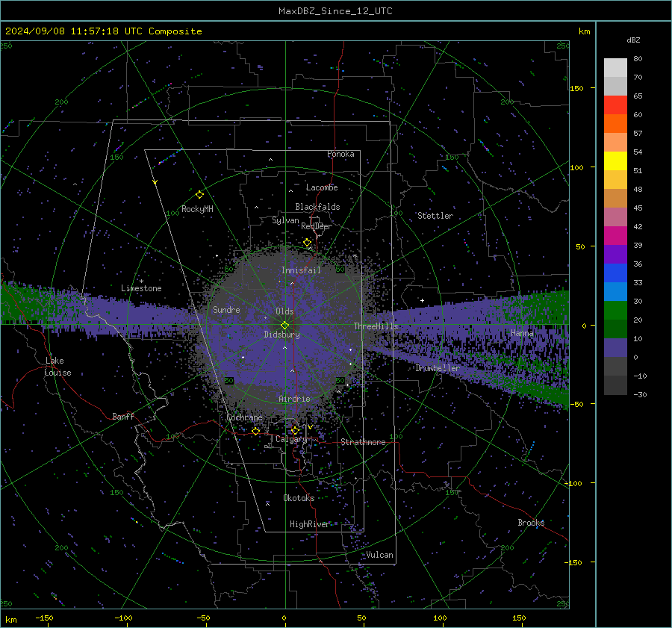Click the yellow station marker above Calgary

pos(295,430)
